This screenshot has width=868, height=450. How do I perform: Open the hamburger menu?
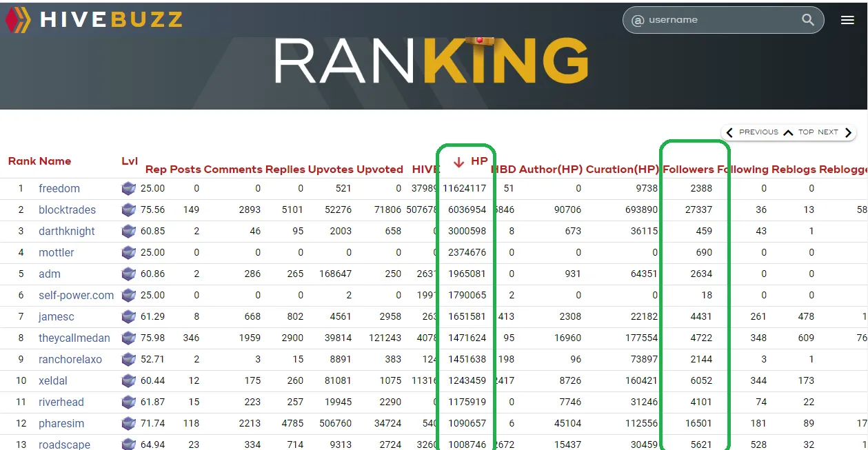pos(847,20)
